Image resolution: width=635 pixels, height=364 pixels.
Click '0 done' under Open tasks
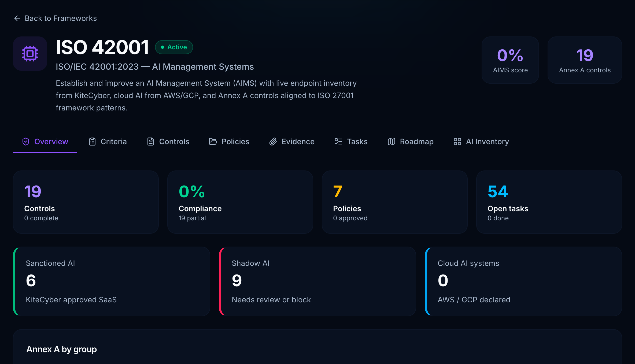[498, 218]
